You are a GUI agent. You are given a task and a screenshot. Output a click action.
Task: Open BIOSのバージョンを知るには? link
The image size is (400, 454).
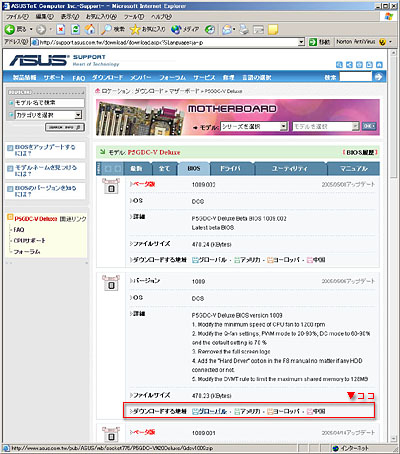pyautogui.click(x=45, y=191)
